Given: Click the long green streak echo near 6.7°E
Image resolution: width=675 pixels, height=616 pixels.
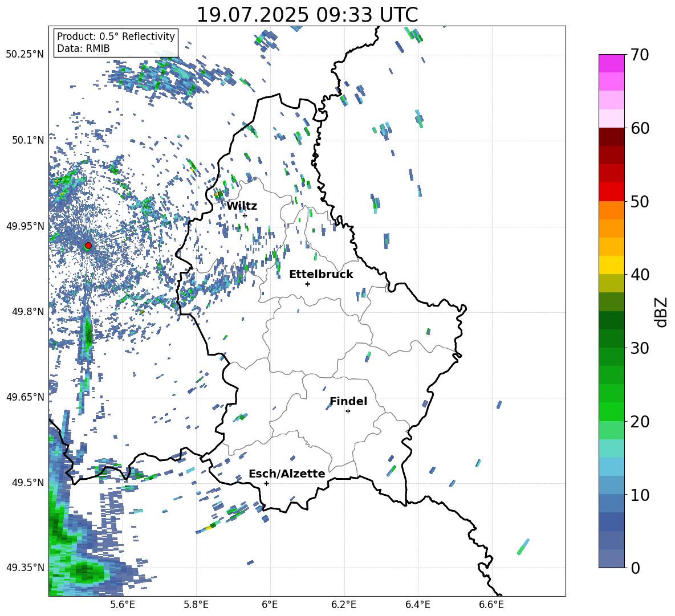Looking at the screenshot, I should click(x=523, y=546).
